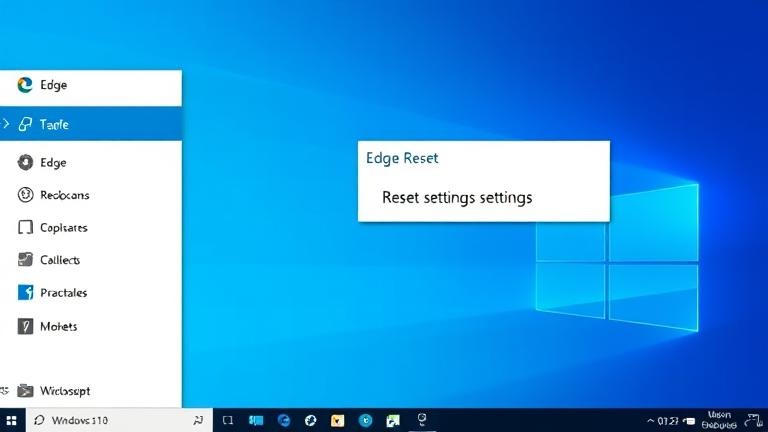The width and height of the screenshot is (768, 432).
Task: Open the 'Reclocans' menu entry
Action: (x=91, y=195)
